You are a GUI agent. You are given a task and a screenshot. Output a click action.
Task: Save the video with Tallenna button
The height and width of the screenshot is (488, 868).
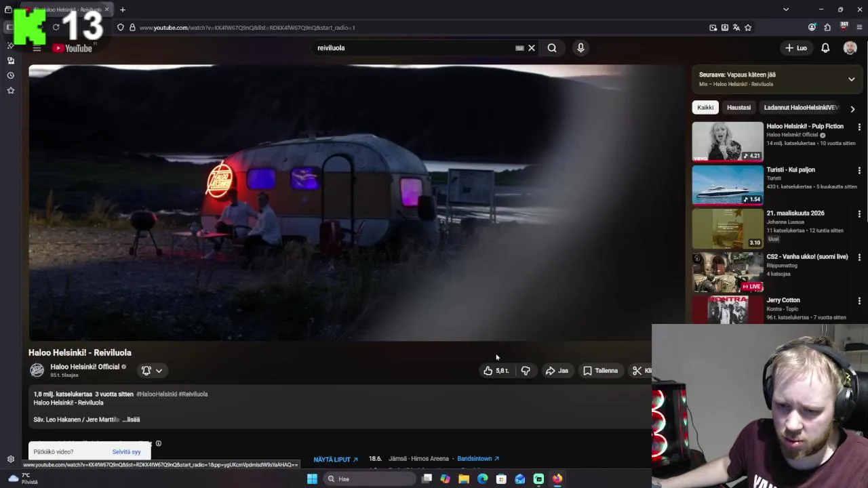[601, 371]
